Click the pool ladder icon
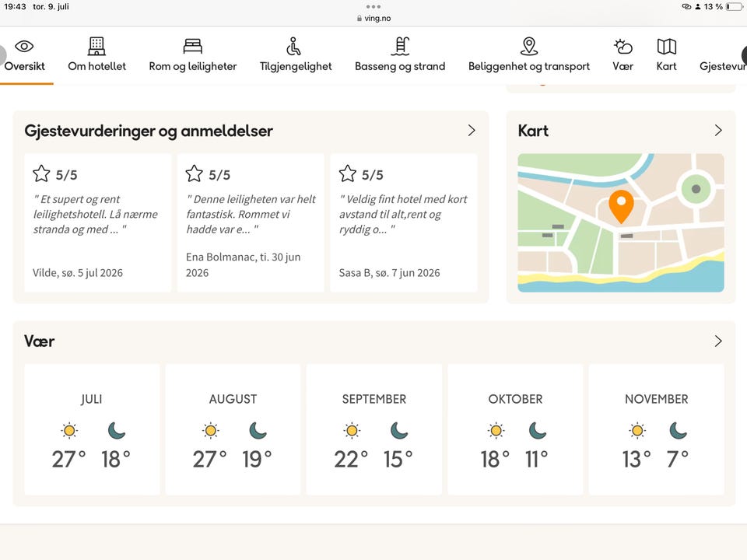Viewport: 747px width, 560px height. pos(401,46)
